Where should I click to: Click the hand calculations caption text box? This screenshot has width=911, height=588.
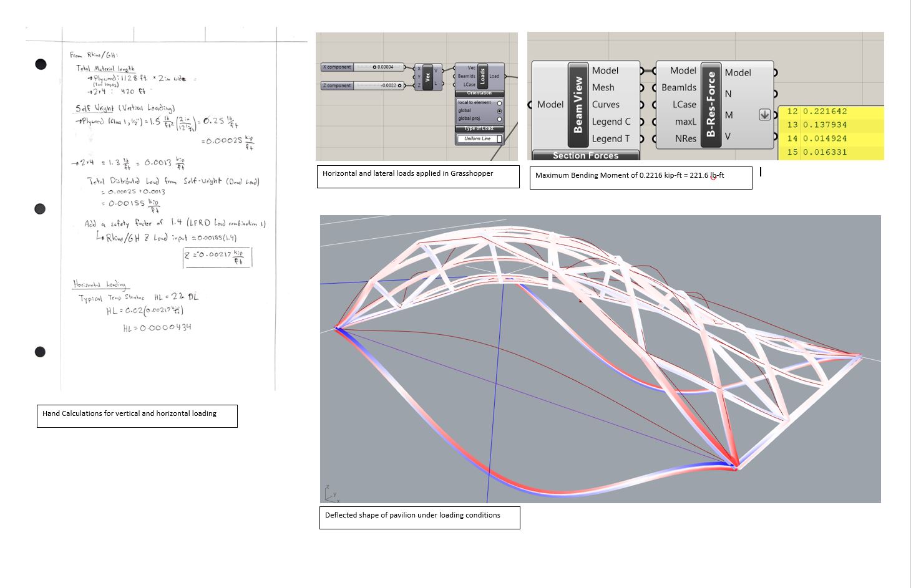pos(137,416)
